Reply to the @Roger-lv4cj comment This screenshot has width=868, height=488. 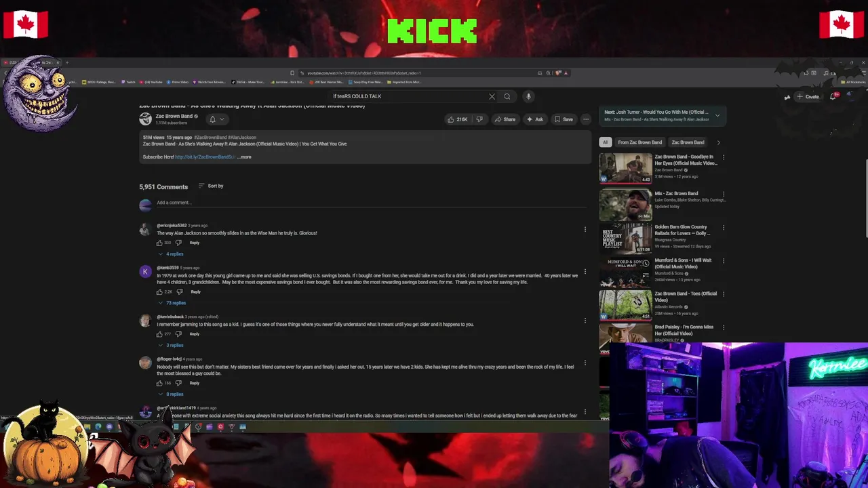(x=194, y=383)
